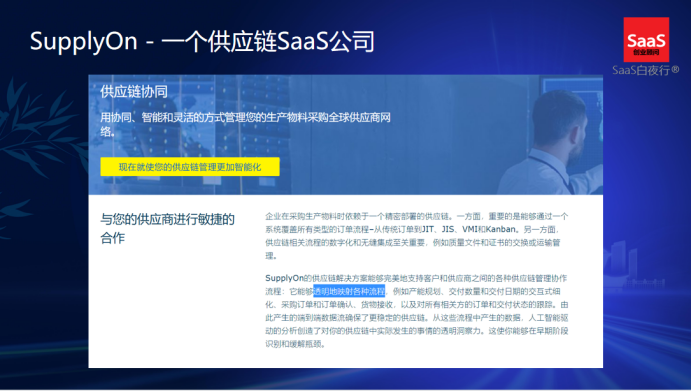Select the slide title SupplyOn - 一个供应链SaaS公司
The image size is (692, 391).
202,41
